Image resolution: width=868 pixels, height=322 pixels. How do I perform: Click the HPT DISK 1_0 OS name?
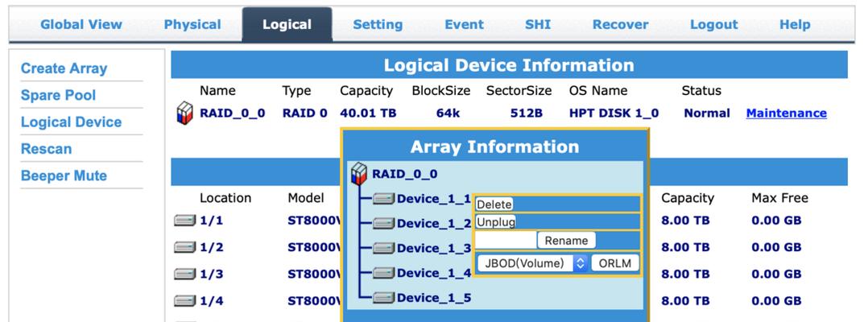614,113
